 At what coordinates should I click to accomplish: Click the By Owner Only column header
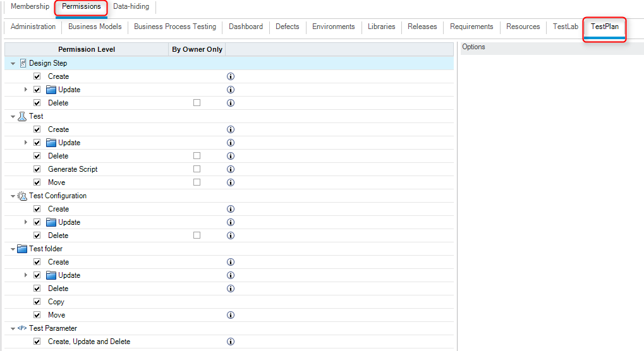[197, 49]
